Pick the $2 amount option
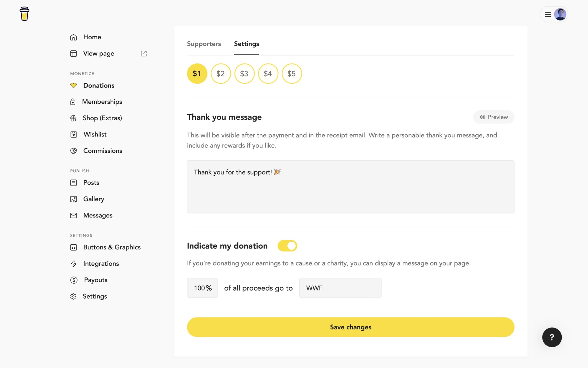This screenshot has width=588, height=368. [x=221, y=74]
